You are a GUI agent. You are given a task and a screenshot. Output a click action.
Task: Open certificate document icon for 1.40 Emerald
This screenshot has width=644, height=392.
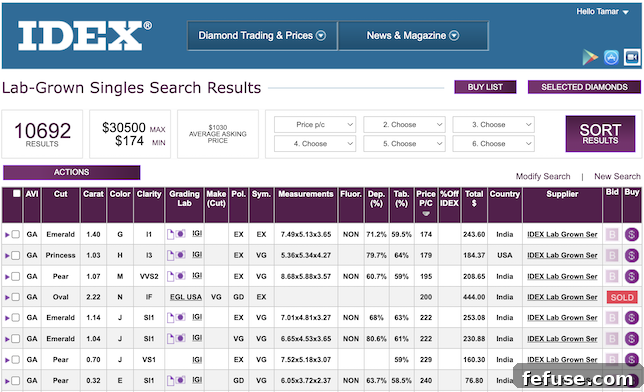coord(170,234)
